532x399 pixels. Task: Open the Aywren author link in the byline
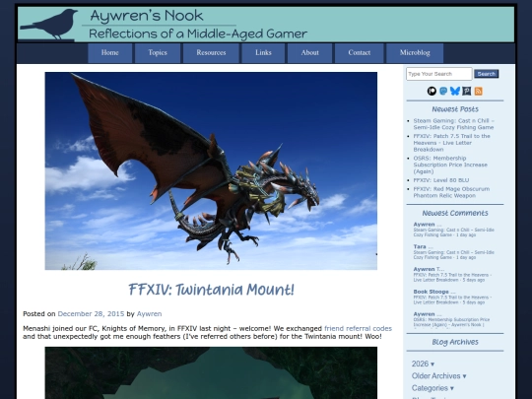click(x=150, y=314)
